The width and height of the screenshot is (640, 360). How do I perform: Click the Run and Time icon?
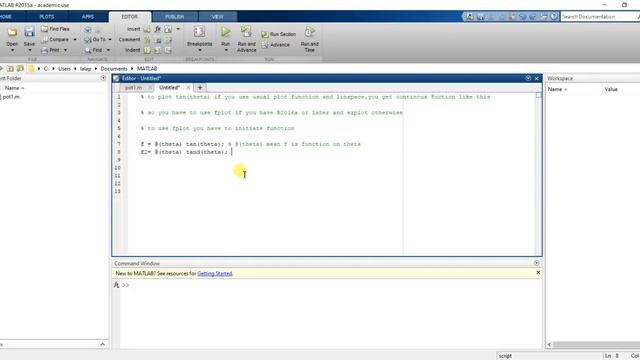coord(309,32)
